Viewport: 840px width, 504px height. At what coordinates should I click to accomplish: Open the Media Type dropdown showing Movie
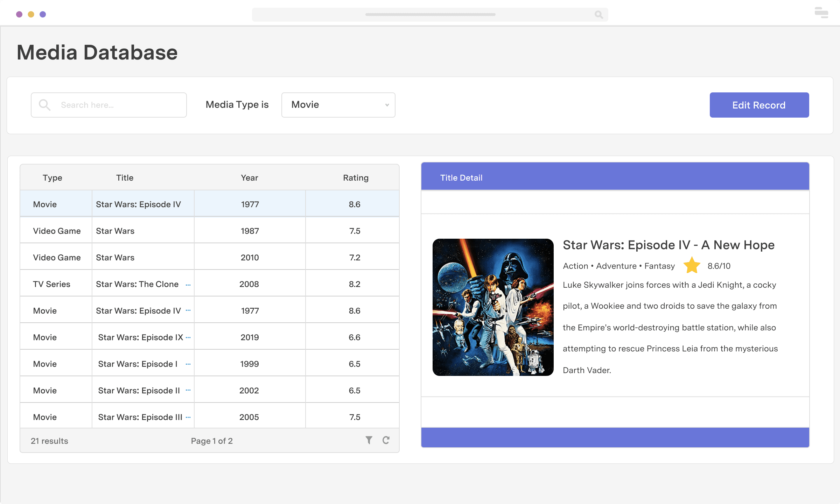point(338,105)
